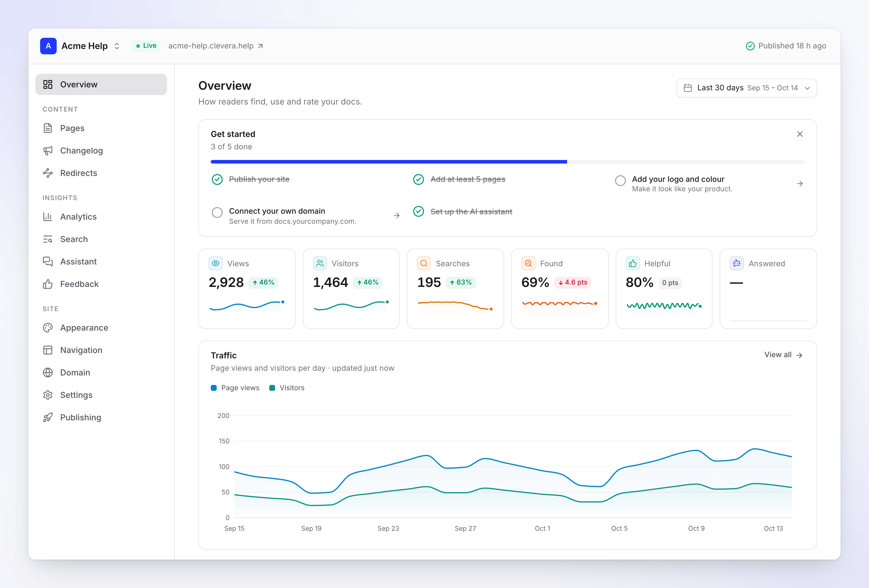This screenshot has height=588, width=869.
Task: Click arrow beside Connect your own domain
Action: point(397,215)
